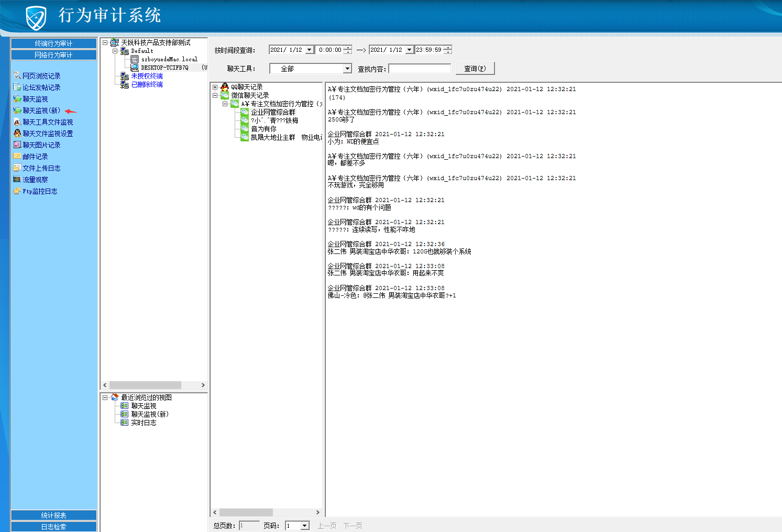The height and width of the screenshot is (532, 782).
Task: Open 已删除终端 link in terminal tree
Action: [147, 84]
